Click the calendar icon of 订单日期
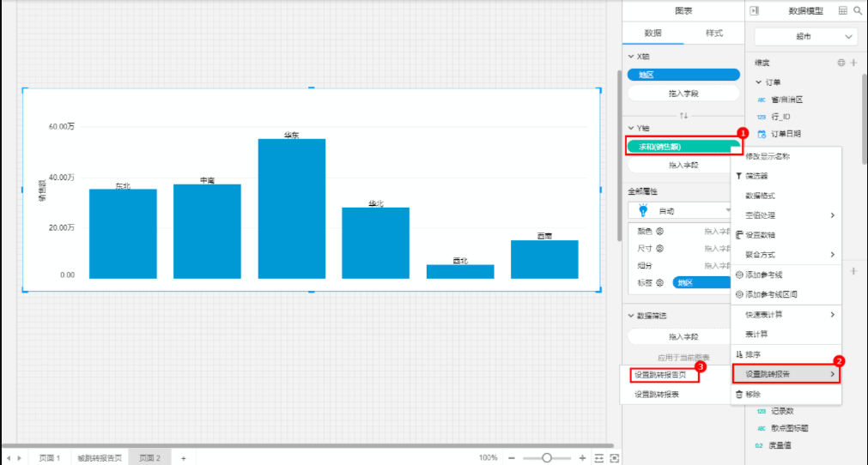Screen dimensions: 868x465 (x=762, y=134)
